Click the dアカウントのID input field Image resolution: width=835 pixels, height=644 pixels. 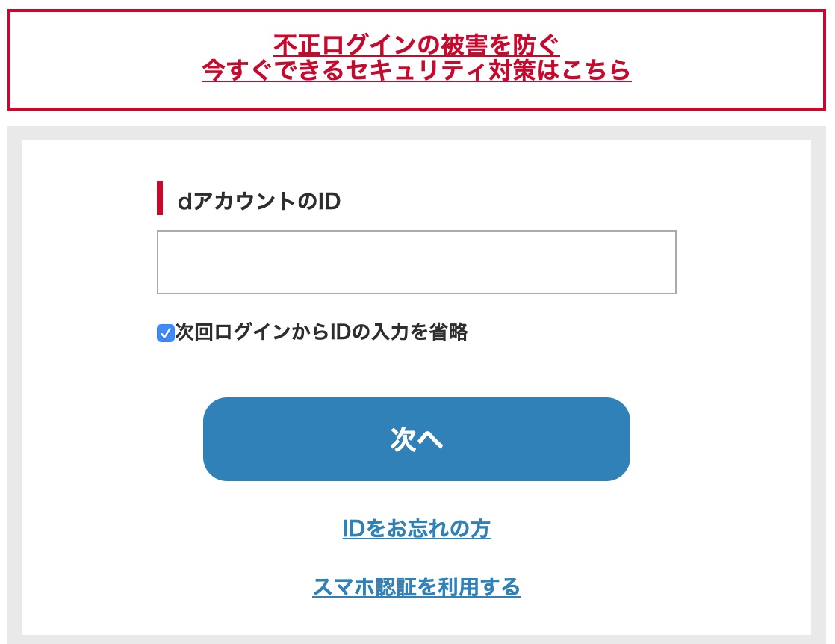[416, 262]
